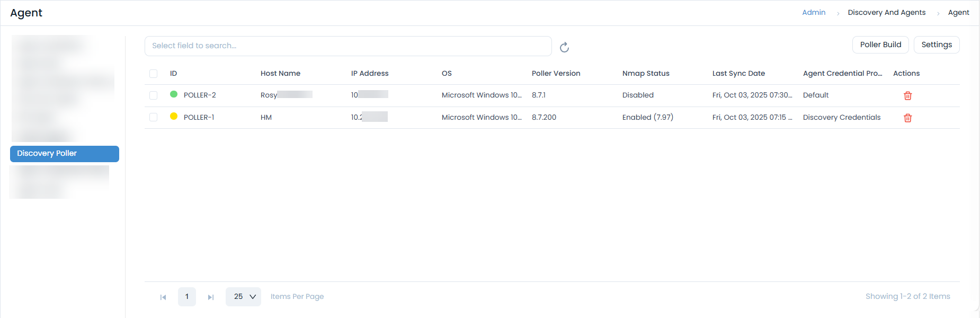Image resolution: width=980 pixels, height=318 pixels.
Task: Go to first page using pagination icon
Action: coord(163,297)
